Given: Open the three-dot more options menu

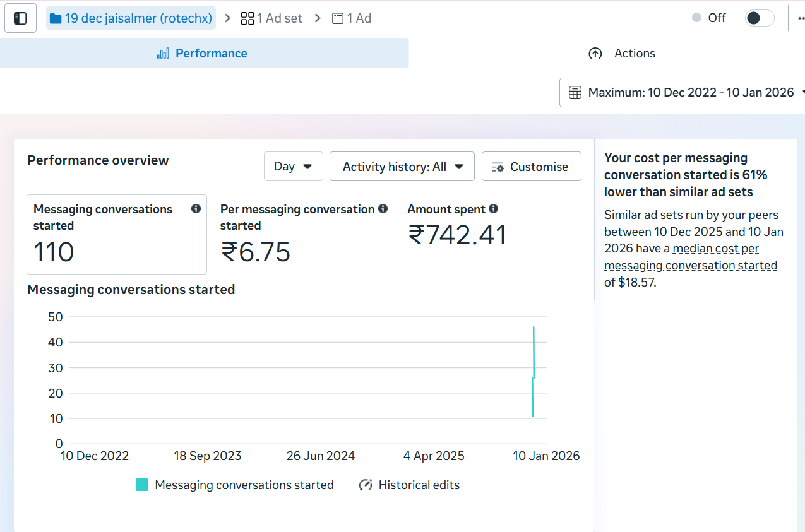Looking at the screenshot, I should pos(801,18).
